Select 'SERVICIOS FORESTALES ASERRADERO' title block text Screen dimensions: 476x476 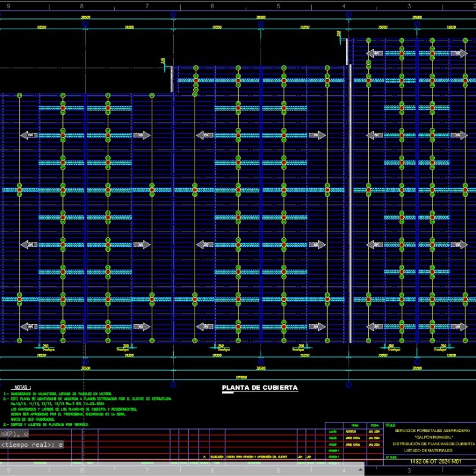[433, 430]
